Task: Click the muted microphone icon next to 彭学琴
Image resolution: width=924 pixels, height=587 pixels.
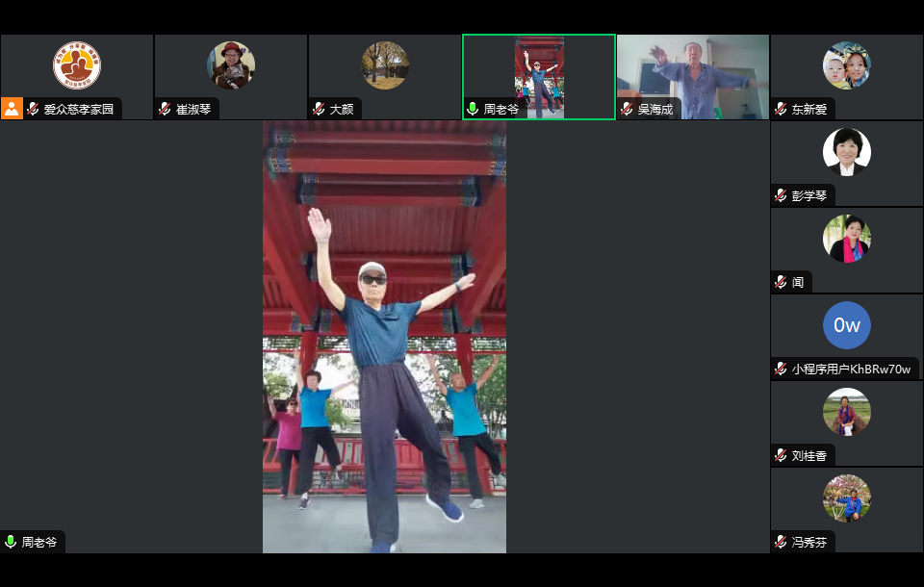Action: pos(781,196)
